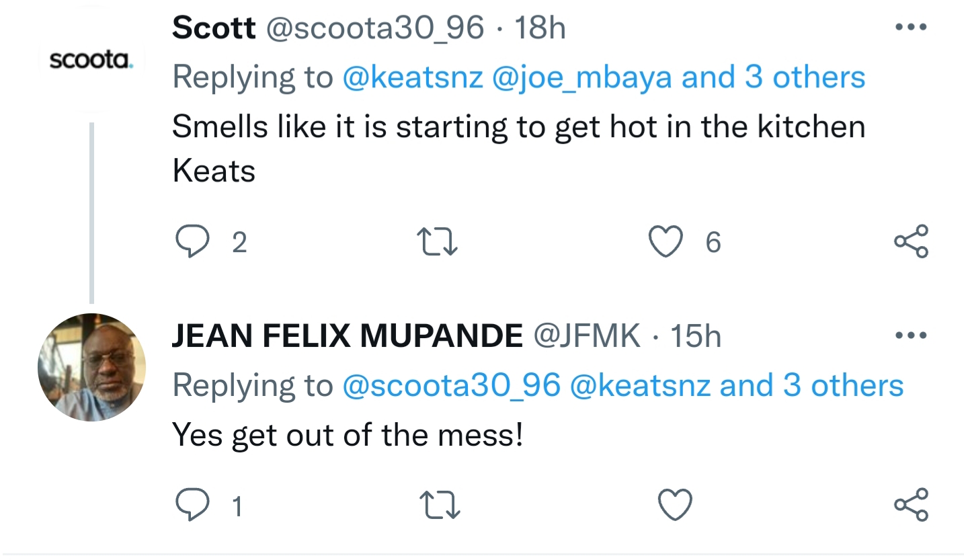This screenshot has width=964, height=560.
Task: View Jean Felix Mupande's profile photo
Action: click(91, 367)
